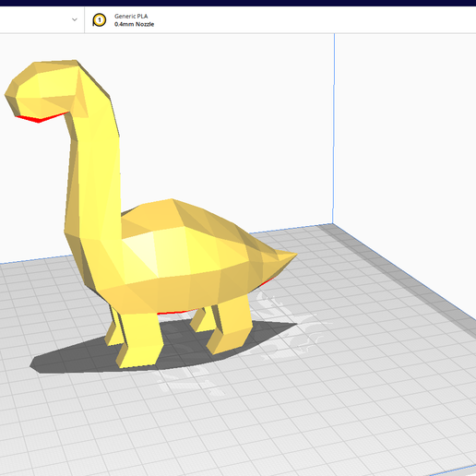Image resolution: width=476 pixels, height=476 pixels.
Task: Expand the printer selection dropdown chevron
Action: coord(75,19)
